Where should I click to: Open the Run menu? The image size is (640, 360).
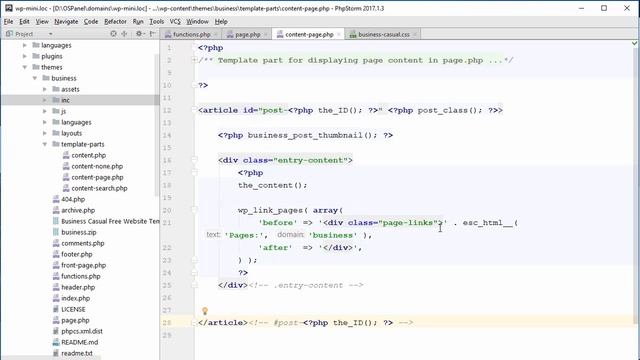(x=138, y=22)
